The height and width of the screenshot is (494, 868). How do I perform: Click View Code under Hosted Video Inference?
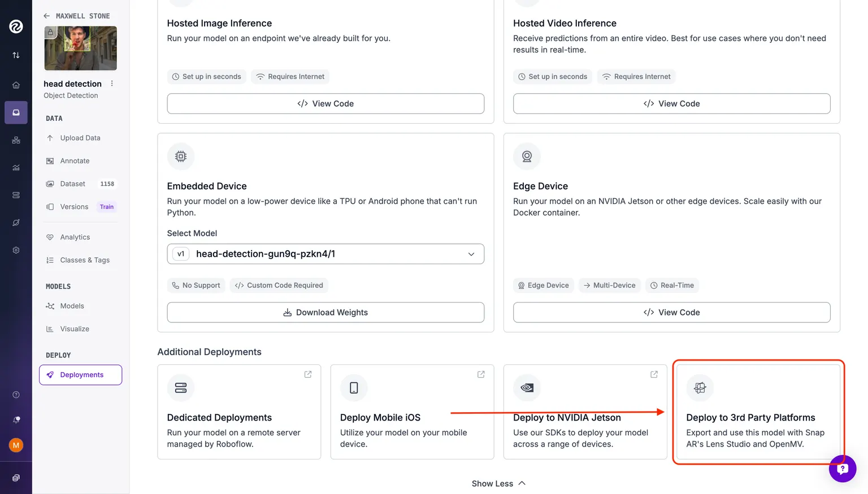pos(671,104)
